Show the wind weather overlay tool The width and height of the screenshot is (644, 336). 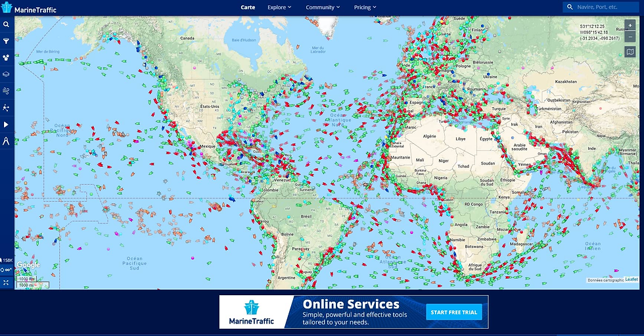pos(6,91)
